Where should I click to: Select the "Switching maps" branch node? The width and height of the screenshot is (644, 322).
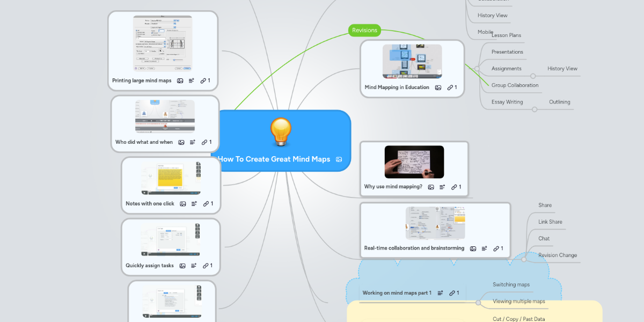point(511,284)
